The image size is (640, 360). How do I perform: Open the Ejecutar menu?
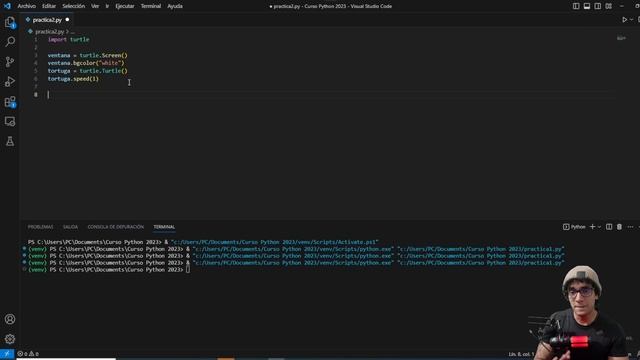(x=125, y=6)
